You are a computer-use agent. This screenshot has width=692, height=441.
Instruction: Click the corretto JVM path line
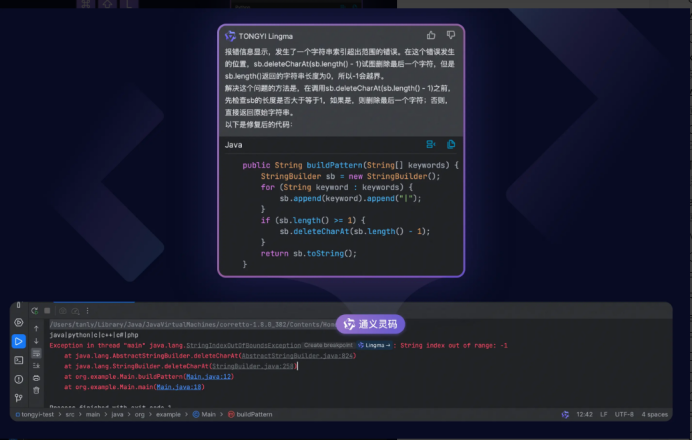[x=192, y=324]
